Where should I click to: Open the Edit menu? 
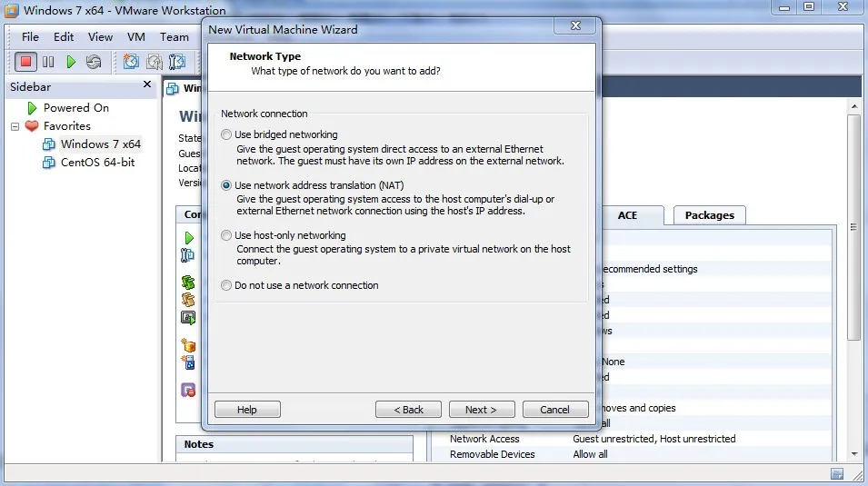coord(64,37)
